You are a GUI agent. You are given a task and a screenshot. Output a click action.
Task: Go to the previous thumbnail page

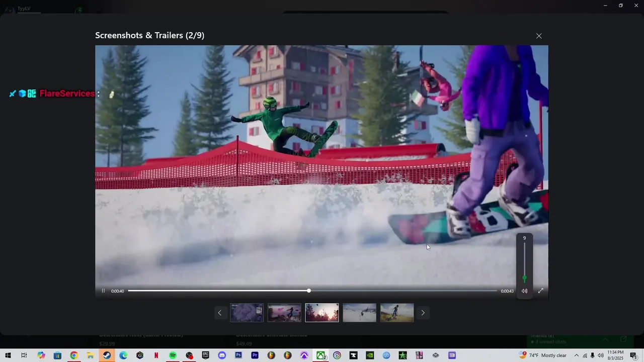point(219,313)
